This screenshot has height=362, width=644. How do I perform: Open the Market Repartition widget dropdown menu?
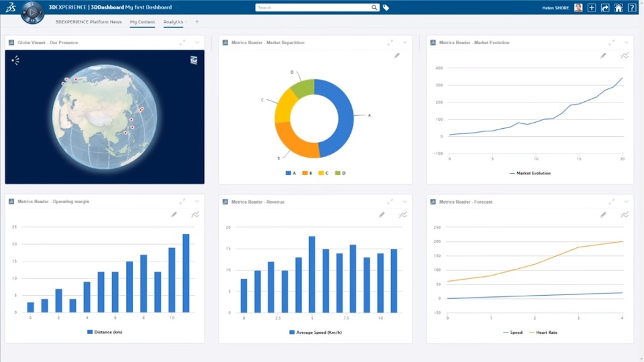coord(405,42)
